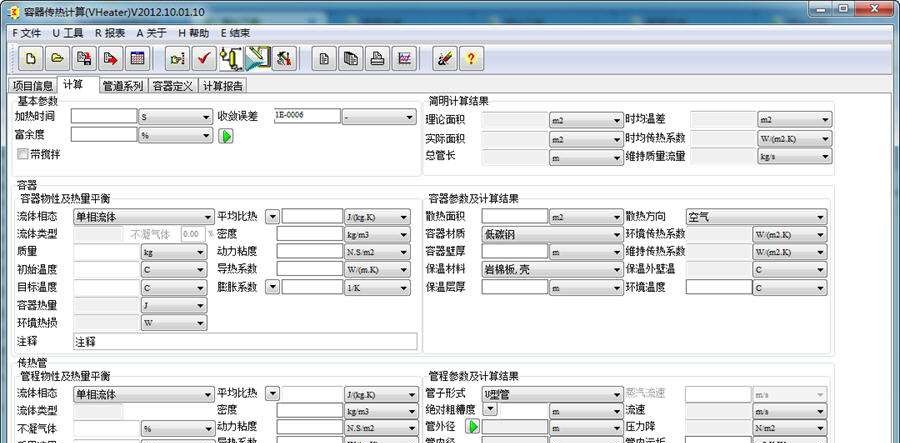Screen dimensions: 900x443
Task: Open the 理论面积 m2 unit dropdown
Action: click(x=587, y=120)
